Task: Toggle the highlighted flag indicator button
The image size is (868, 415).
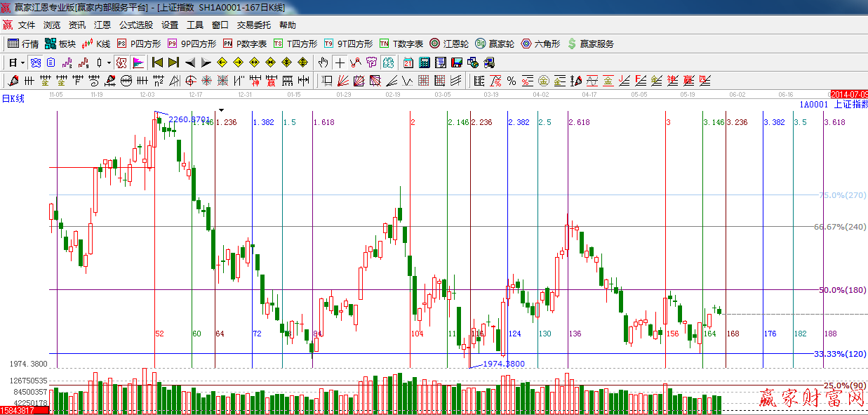Action: point(138,62)
